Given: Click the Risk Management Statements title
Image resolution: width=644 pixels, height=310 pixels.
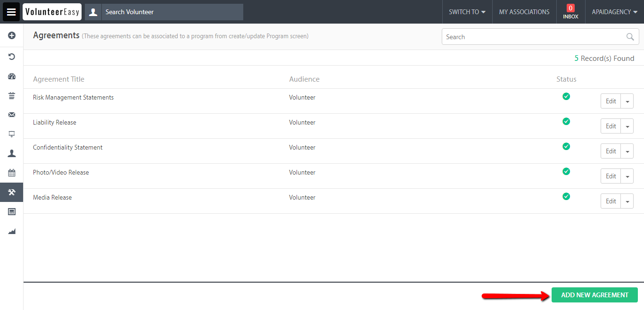Looking at the screenshot, I should coord(73,98).
